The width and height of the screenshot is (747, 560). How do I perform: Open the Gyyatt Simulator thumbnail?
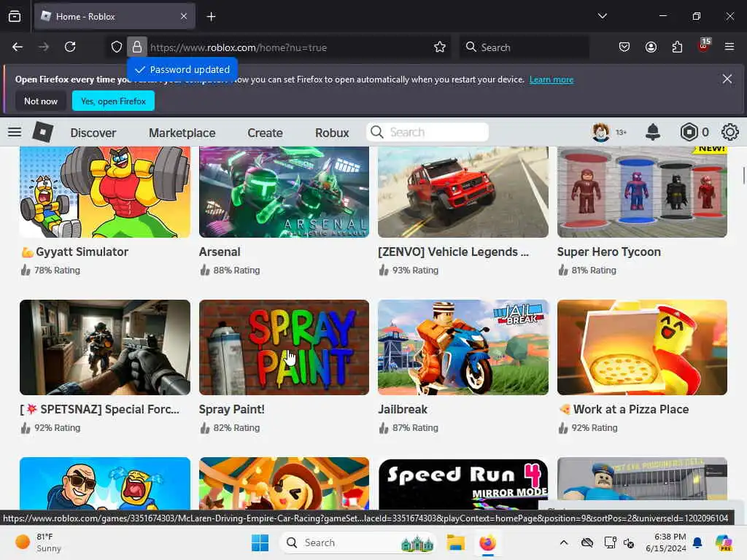pyautogui.click(x=105, y=192)
